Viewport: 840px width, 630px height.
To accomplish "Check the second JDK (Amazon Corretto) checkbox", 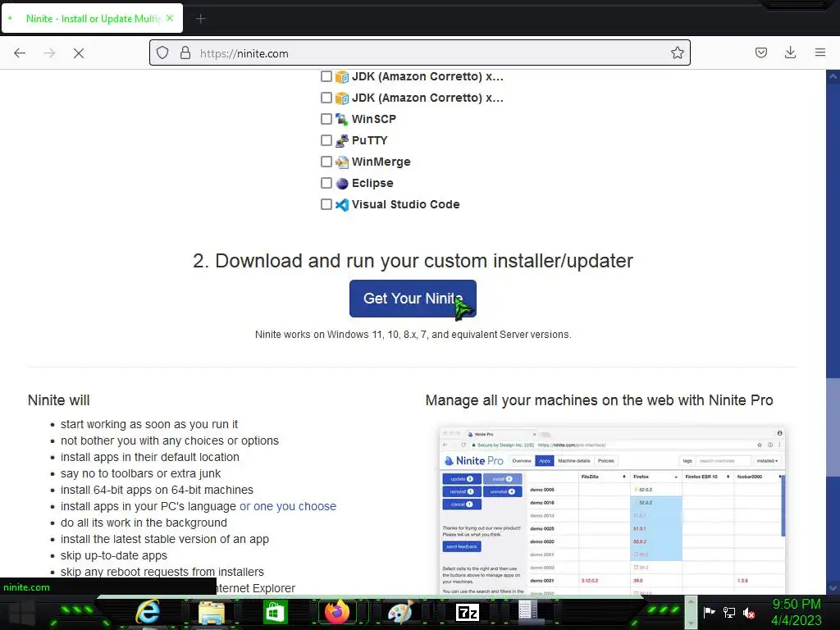I will (326, 98).
